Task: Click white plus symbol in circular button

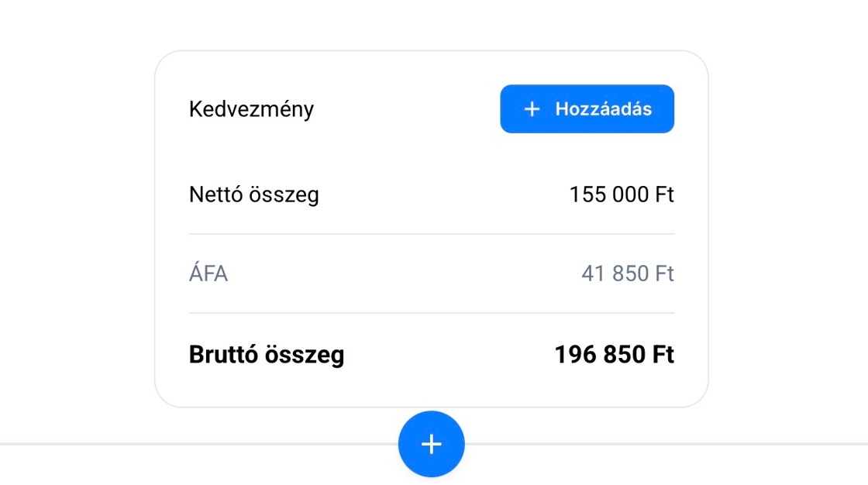Action: pos(431,444)
